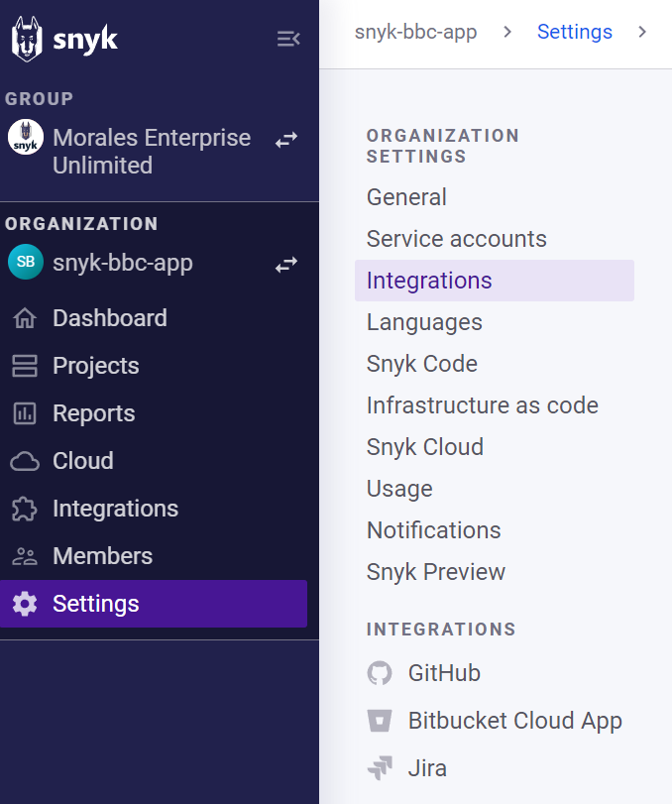The image size is (672, 804).
Task: Click the Cloud icon in sidebar
Action: coord(25,461)
